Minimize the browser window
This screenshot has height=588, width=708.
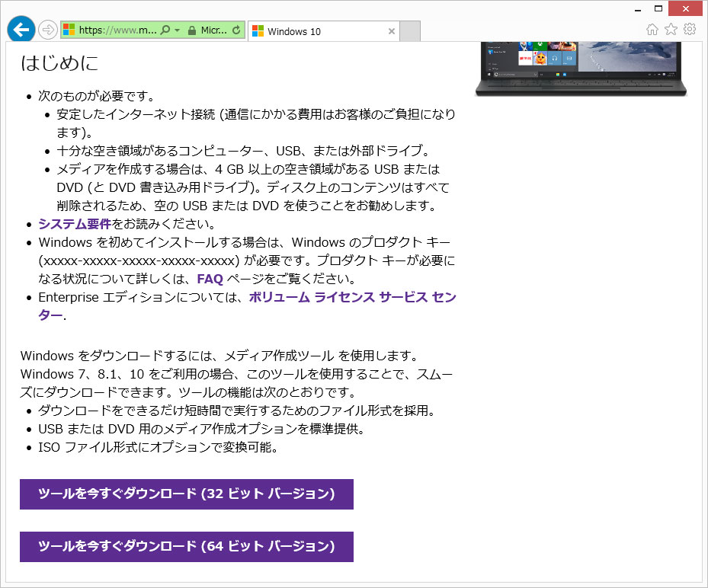638,9
